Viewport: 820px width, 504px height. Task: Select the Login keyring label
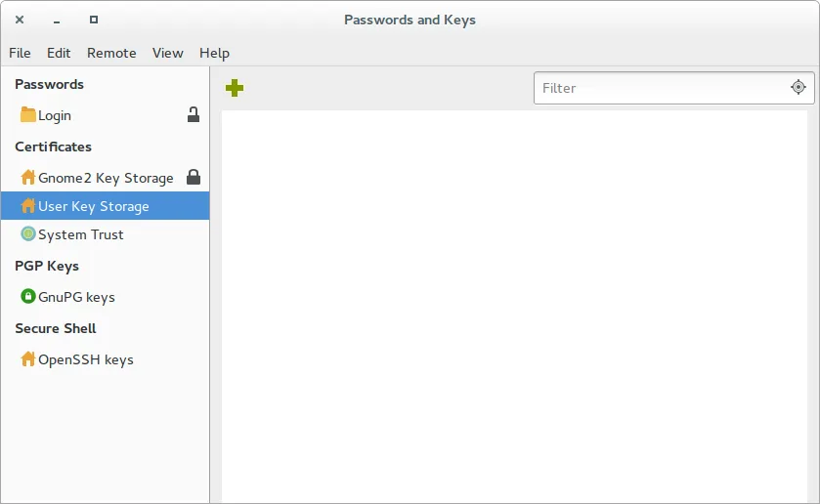pos(55,115)
